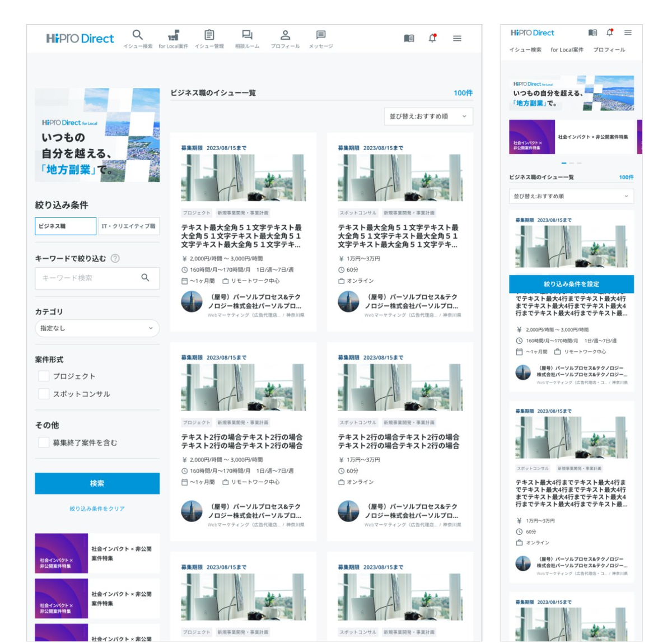The image size is (672, 643).
Task: Click 地方副業 banner in mobile view
Action: pos(571,93)
